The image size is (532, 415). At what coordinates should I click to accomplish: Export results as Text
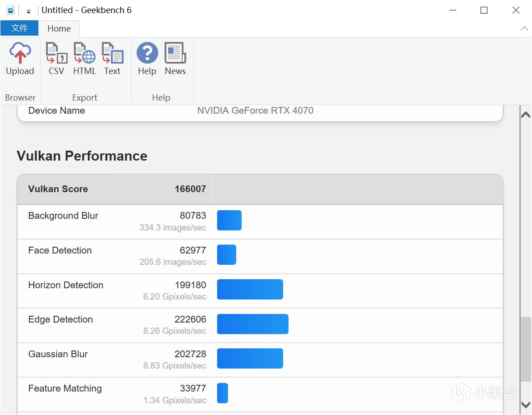click(x=112, y=58)
